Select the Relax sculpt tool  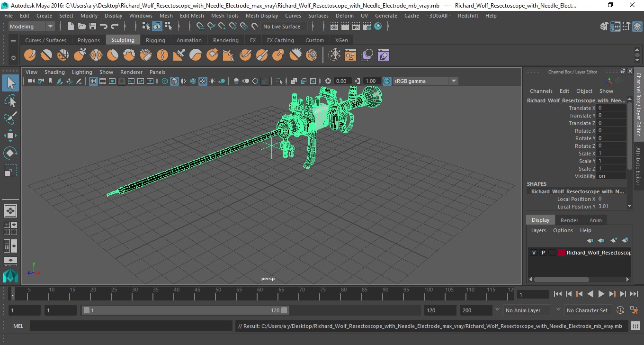pyautogui.click(x=63, y=55)
